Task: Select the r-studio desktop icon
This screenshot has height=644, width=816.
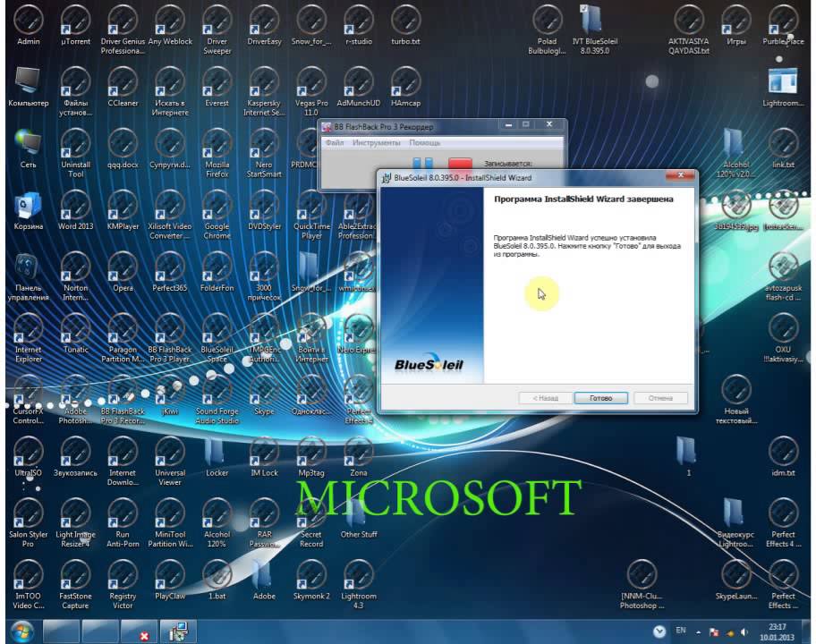Action: 359,25
